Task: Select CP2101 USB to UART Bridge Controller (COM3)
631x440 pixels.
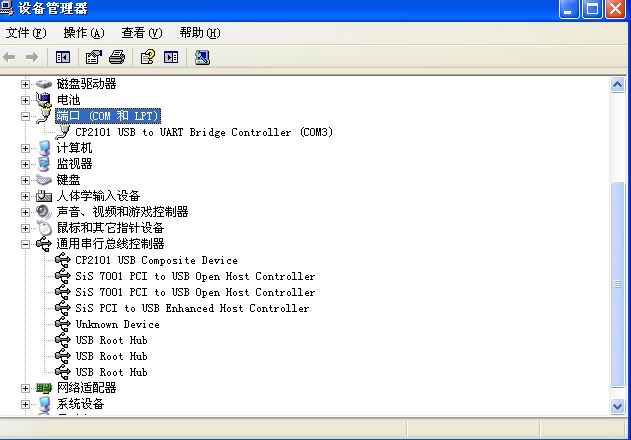Action: (204, 132)
